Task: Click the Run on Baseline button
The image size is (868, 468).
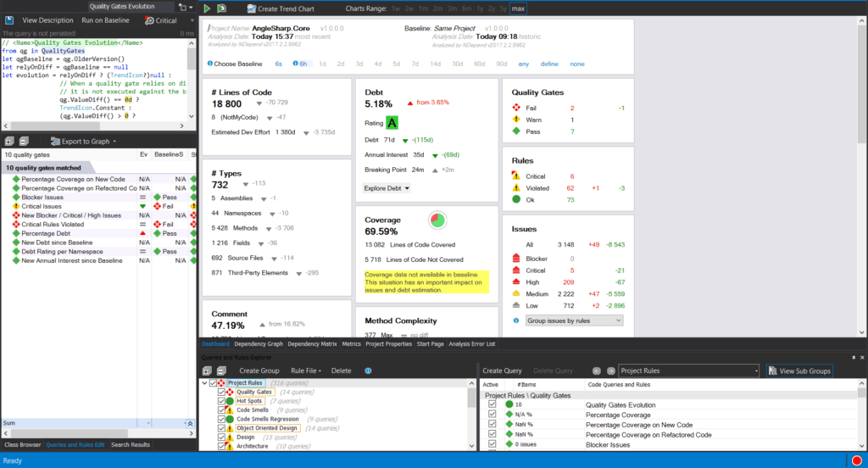Action: coord(105,20)
